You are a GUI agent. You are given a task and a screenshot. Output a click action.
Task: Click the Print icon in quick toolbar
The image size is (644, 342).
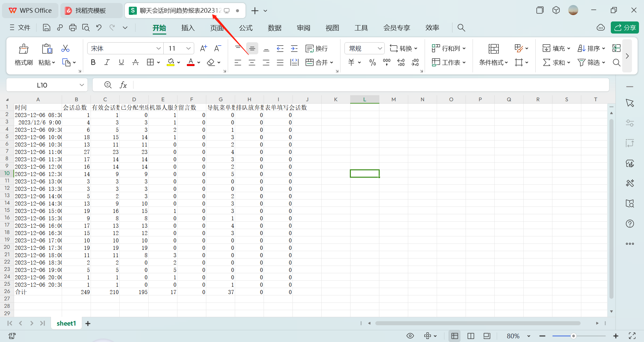coord(73,28)
